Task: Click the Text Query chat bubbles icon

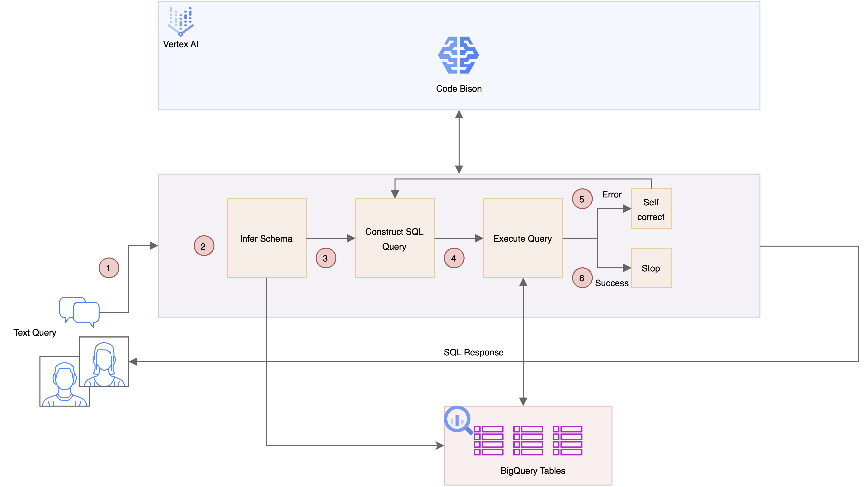Action: pos(80,311)
